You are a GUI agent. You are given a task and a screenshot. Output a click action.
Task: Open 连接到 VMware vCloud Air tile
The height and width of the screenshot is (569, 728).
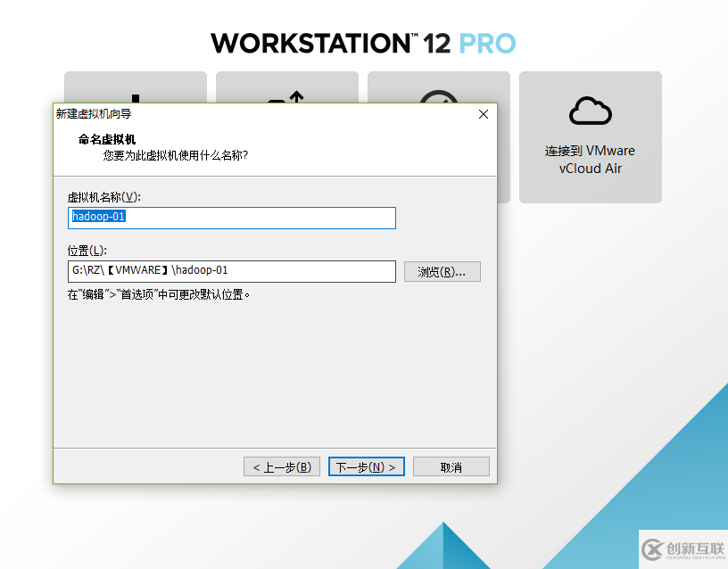coord(590,137)
